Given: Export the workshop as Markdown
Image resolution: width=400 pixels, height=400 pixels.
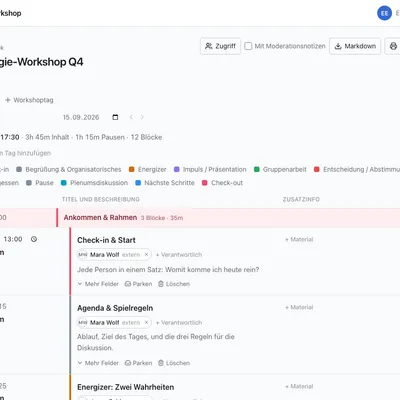Looking at the screenshot, I should [355, 46].
